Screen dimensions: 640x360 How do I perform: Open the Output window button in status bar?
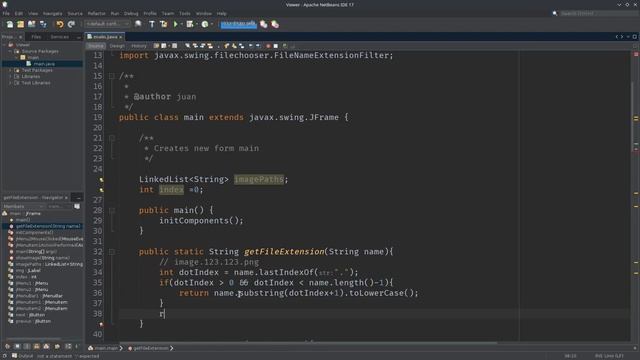coord(22,356)
